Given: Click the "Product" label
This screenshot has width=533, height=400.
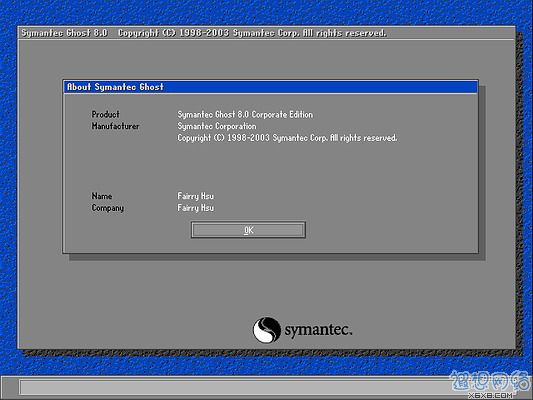Looking at the screenshot, I should [105, 114].
